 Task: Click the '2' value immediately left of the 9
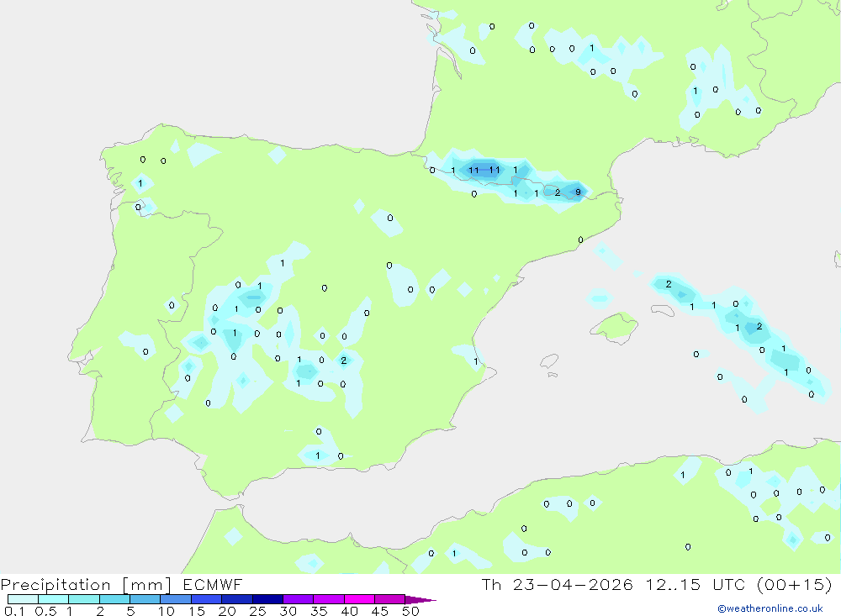(558, 192)
